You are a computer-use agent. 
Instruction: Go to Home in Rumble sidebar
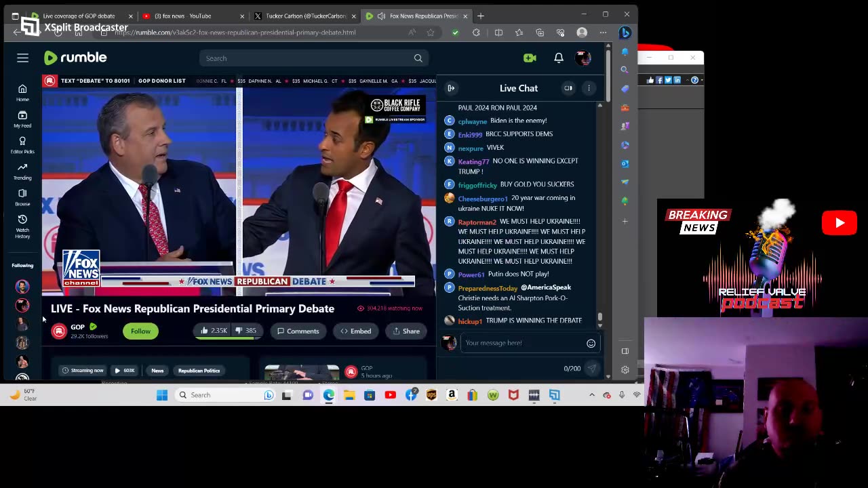point(22,93)
